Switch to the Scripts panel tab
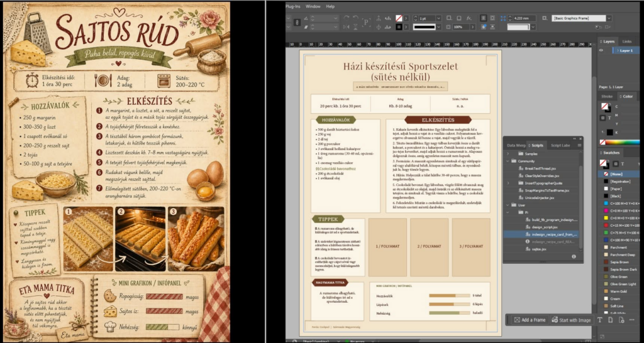The height and width of the screenshot is (343, 644). coord(537,145)
